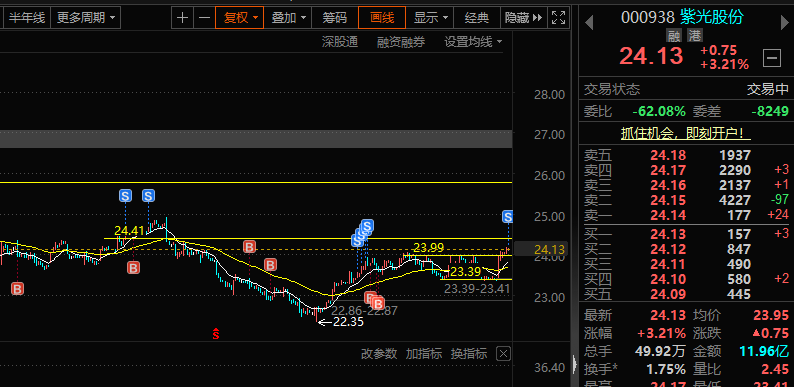Go to previous stock with left arrow
The image size is (794, 387).
coord(589,22)
